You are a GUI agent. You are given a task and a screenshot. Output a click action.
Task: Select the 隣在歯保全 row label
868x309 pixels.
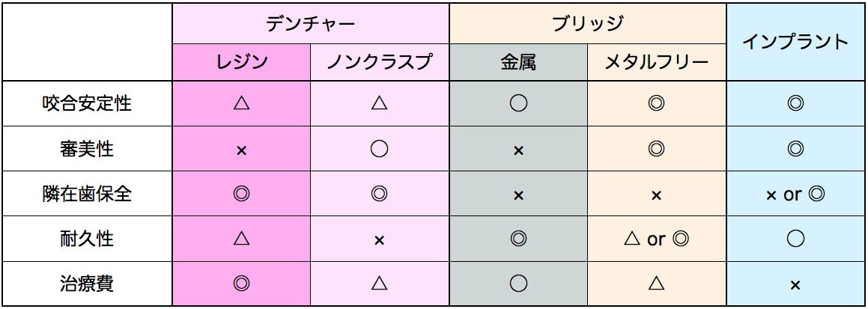point(88,194)
